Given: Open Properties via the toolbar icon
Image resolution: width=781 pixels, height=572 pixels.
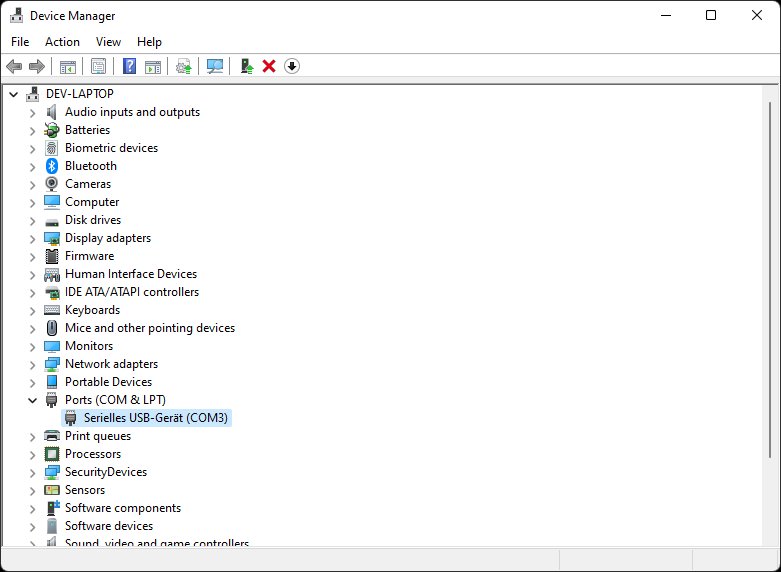Looking at the screenshot, I should coord(98,66).
